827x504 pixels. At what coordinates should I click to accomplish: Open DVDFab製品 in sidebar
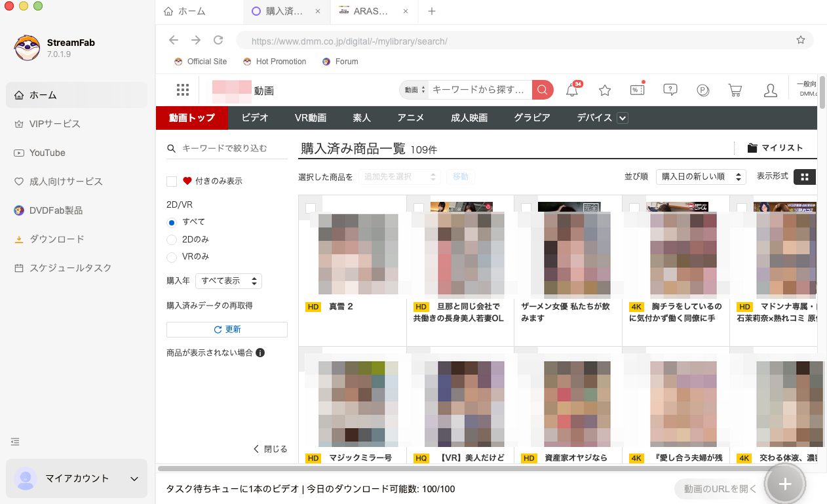(x=77, y=210)
